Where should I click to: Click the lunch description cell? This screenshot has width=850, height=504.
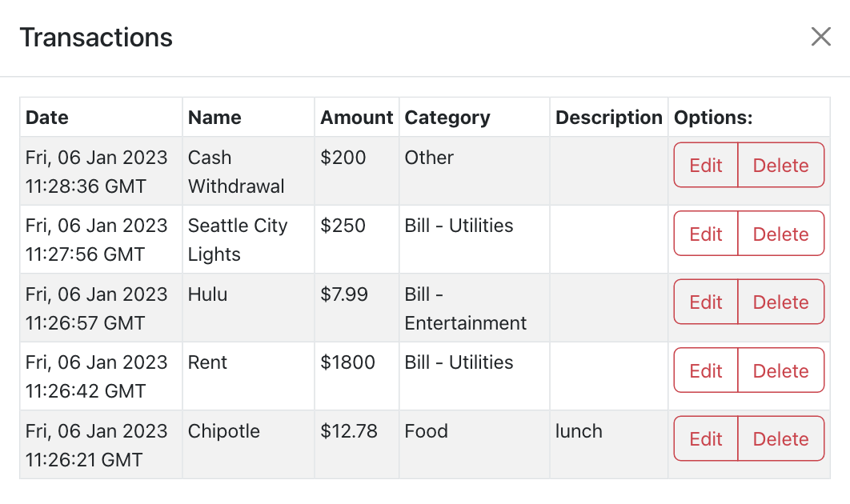tap(579, 432)
